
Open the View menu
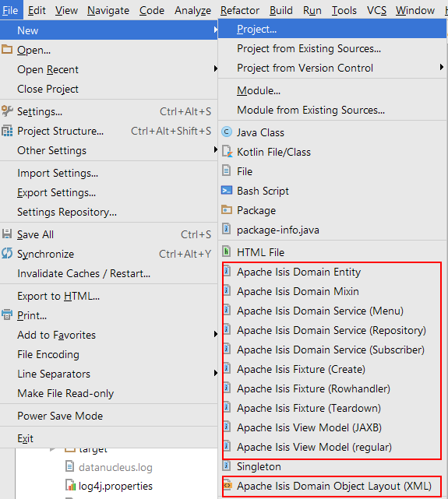coord(66,10)
